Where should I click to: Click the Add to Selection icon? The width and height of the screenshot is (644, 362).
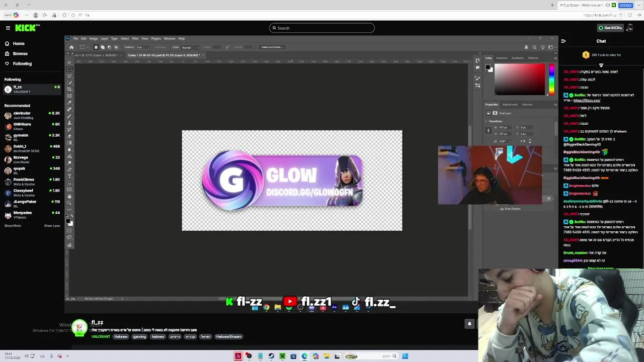tap(103, 47)
